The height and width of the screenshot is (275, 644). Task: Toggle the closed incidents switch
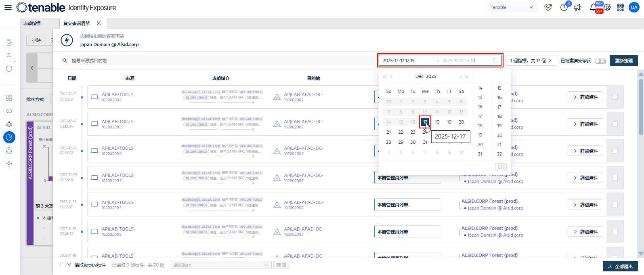pos(600,61)
